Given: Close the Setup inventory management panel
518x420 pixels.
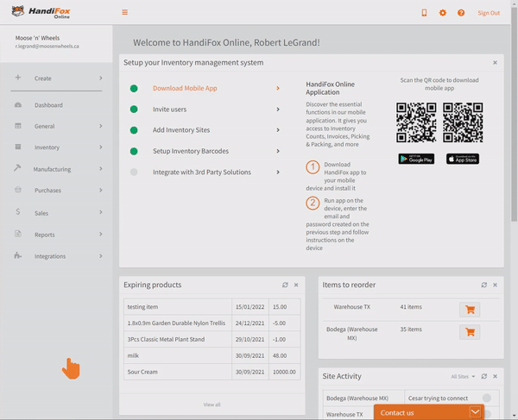Looking at the screenshot, I should click(495, 63).
